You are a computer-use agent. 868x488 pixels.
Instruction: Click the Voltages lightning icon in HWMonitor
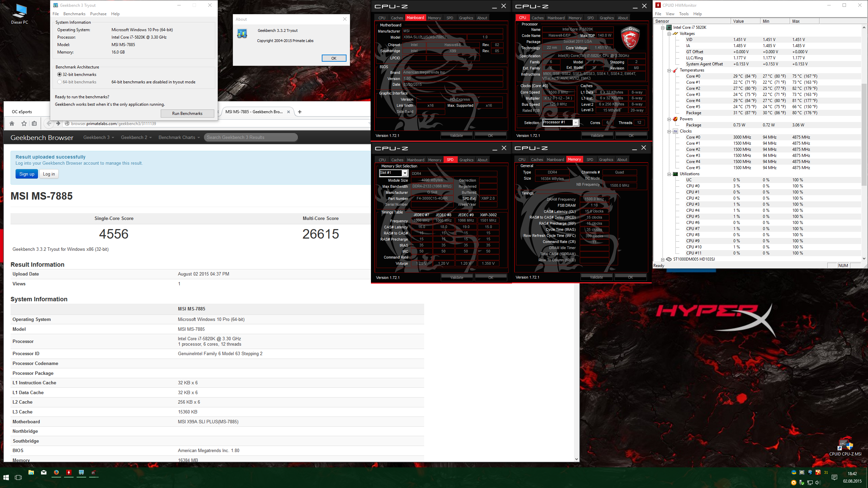[675, 34]
